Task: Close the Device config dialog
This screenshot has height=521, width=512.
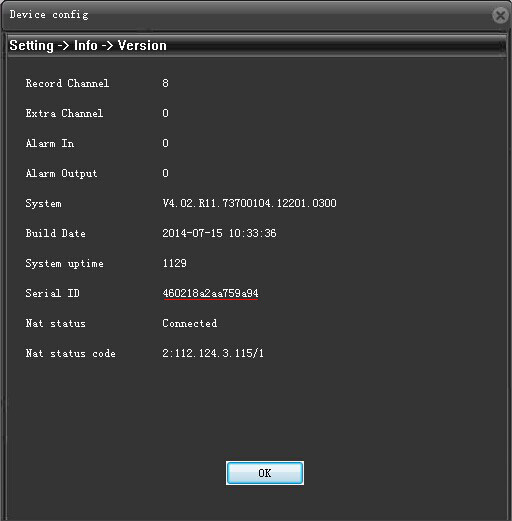Action: pyautogui.click(x=500, y=15)
